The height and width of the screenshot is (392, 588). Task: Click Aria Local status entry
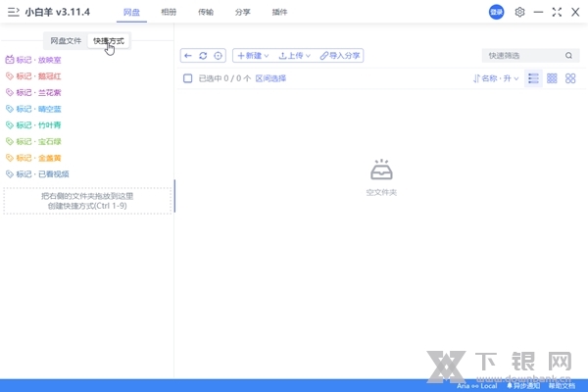point(476,385)
